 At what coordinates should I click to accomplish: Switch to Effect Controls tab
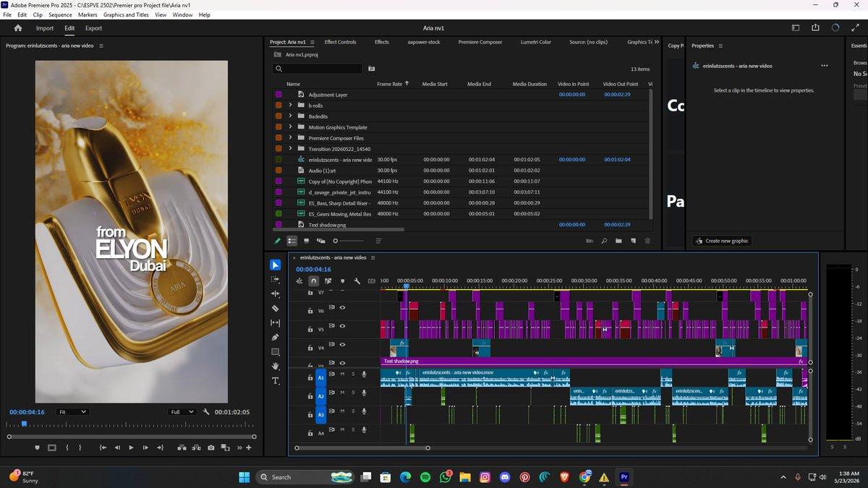[340, 42]
